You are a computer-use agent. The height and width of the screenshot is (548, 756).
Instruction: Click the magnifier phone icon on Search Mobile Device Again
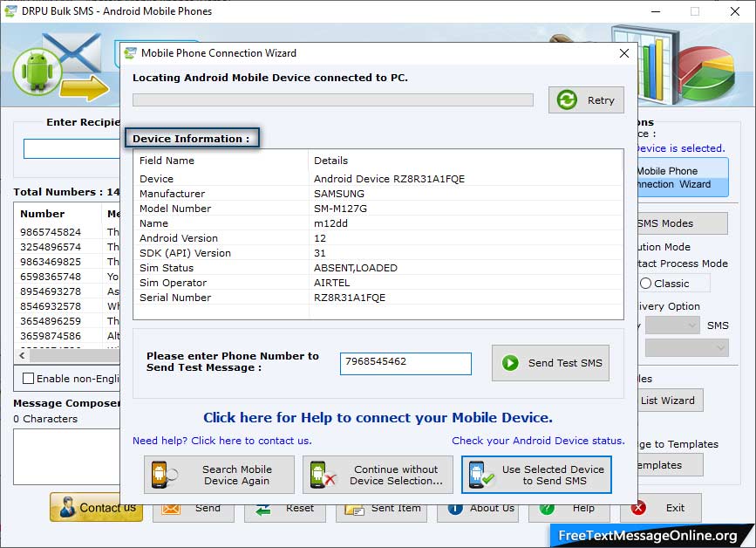pyautogui.click(x=164, y=475)
